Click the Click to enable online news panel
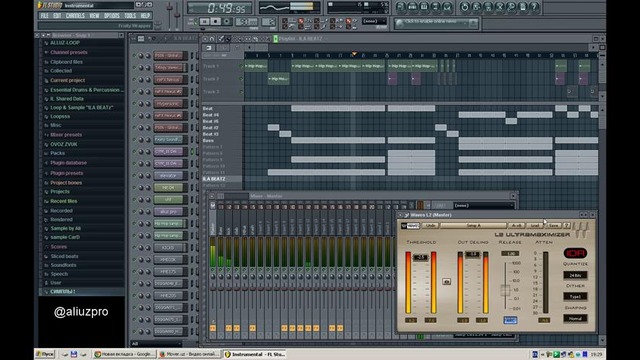This screenshot has height=360, width=640. [x=436, y=23]
